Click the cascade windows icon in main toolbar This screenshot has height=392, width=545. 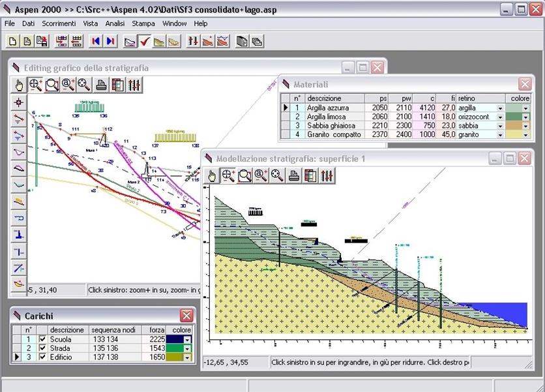257,41
